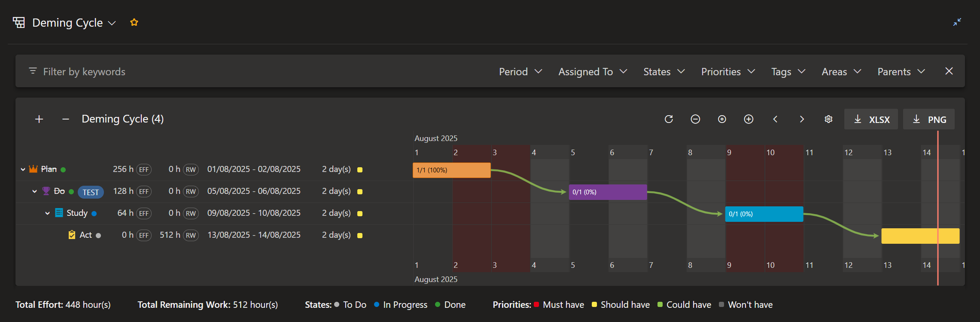Open the Deming Cycle title dropdown

112,23
